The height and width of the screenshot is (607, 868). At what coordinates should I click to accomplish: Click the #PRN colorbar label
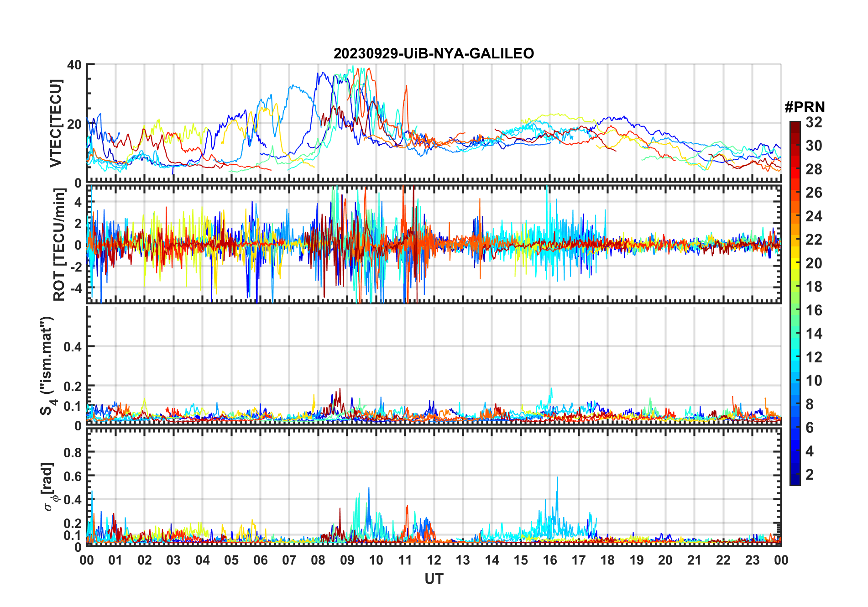[x=805, y=107]
